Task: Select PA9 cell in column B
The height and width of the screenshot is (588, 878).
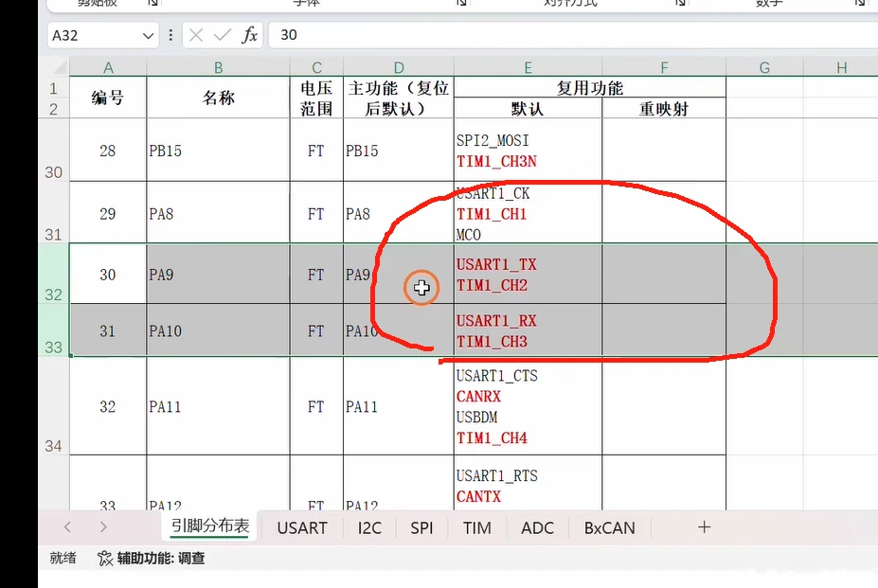Action: pyautogui.click(x=219, y=275)
